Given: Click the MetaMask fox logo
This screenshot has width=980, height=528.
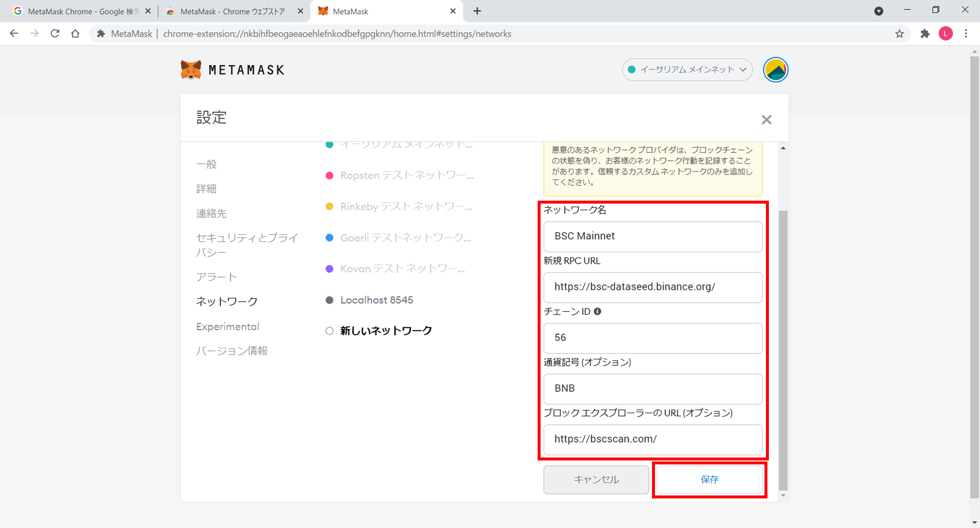Looking at the screenshot, I should click(x=191, y=70).
